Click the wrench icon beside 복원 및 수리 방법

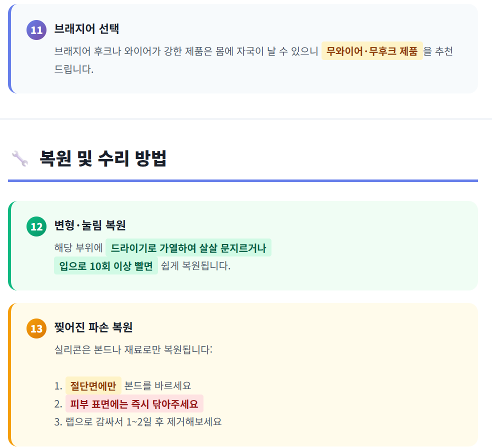(x=19, y=158)
